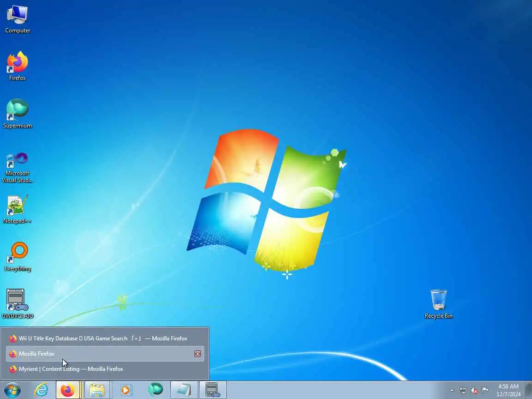Image resolution: width=532 pixels, height=399 pixels.
Task: Select the Notepad++ desktop shortcut
Action: tap(17, 209)
